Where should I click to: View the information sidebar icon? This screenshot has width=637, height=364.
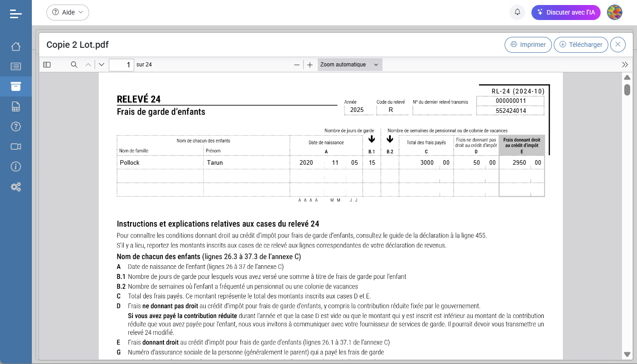click(x=16, y=167)
